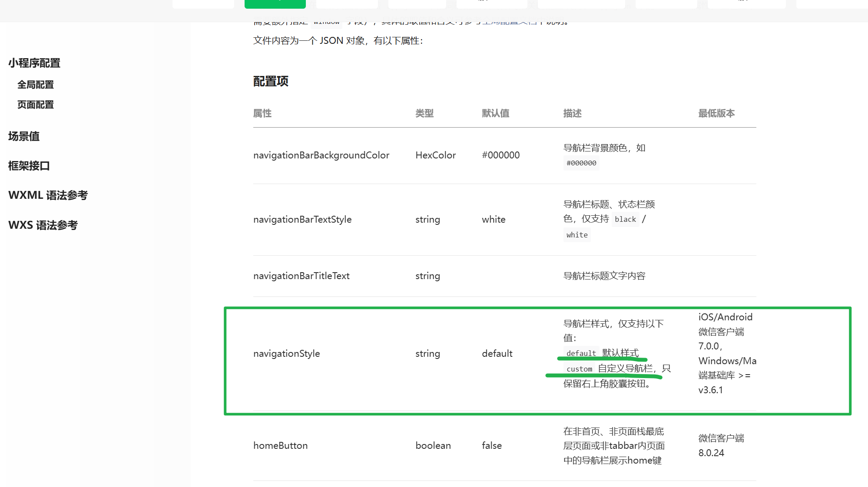Go to WXML 语法参考
Image resolution: width=868 pixels, height=487 pixels.
(x=48, y=196)
